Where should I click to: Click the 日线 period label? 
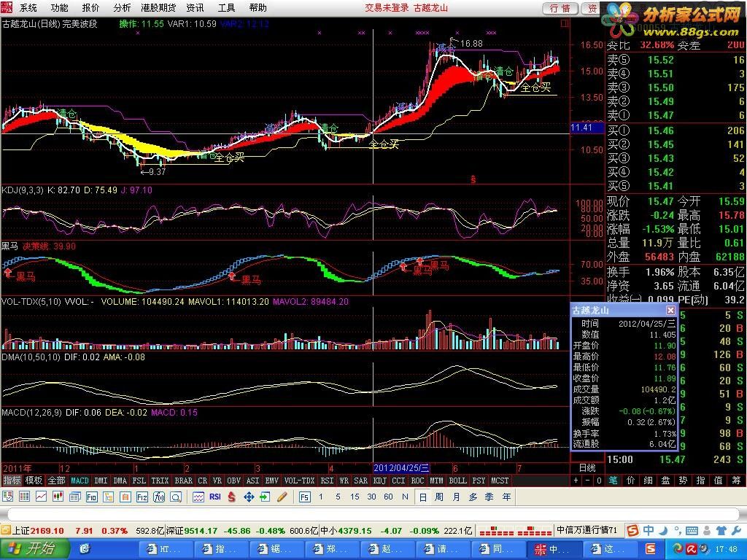pos(587,469)
